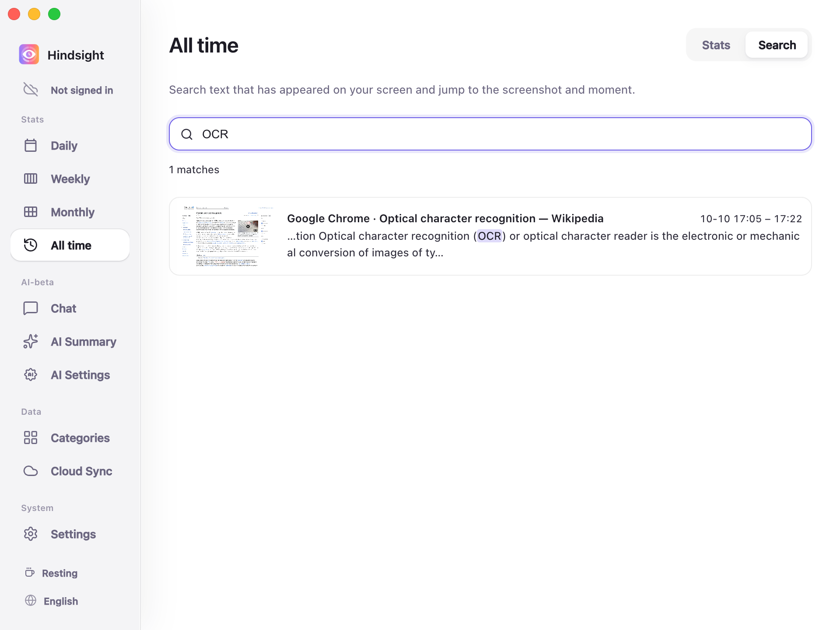Switch to the Stats tab
The image size is (840, 630).
[716, 45]
